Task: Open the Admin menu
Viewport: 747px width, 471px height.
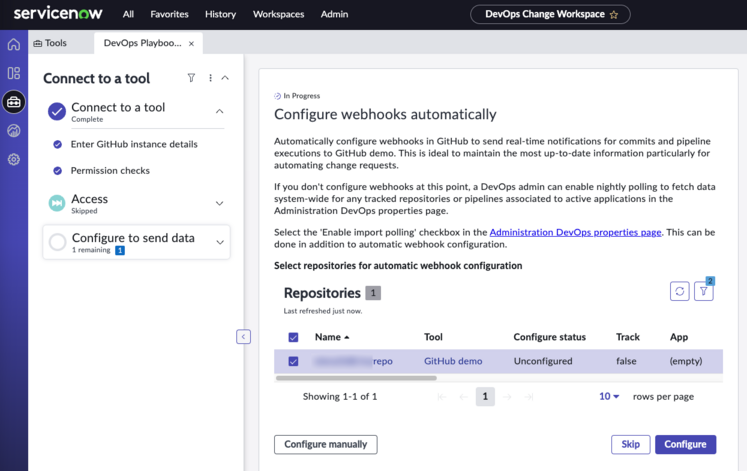Action: [x=334, y=14]
